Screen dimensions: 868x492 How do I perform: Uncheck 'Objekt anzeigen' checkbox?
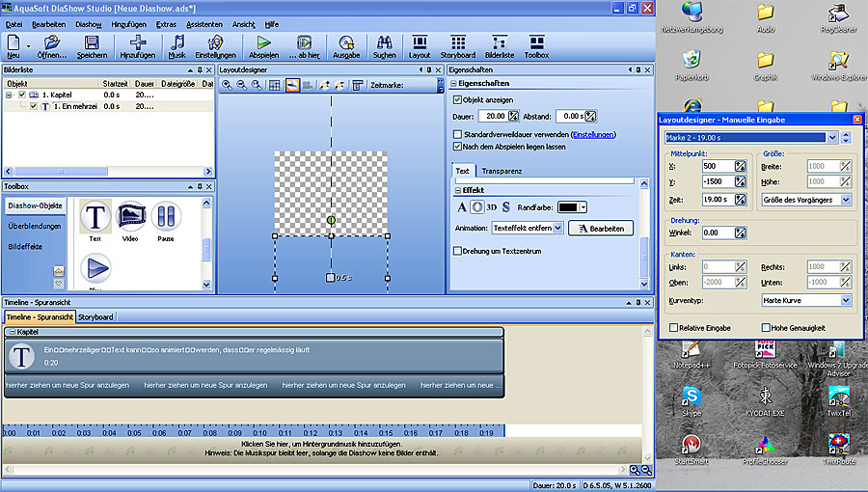tap(458, 99)
